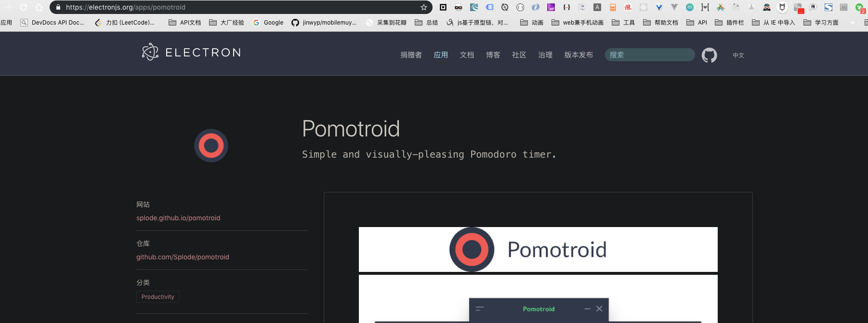Open the 动画 bookmark folder
868x323 pixels.
pyautogui.click(x=532, y=23)
